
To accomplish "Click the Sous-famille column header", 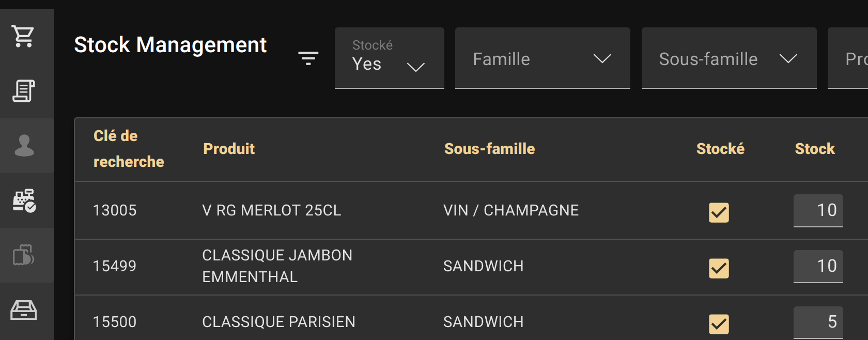I will tap(489, 149).
